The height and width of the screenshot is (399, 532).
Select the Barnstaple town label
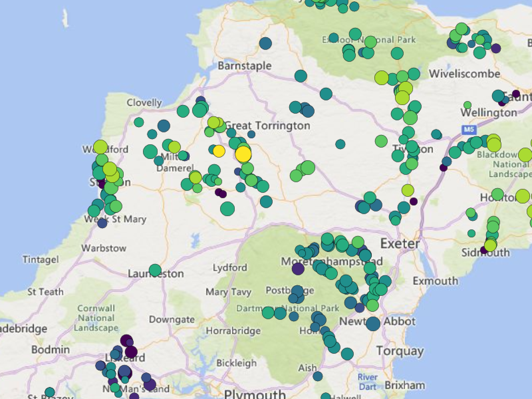click(x=244, y=66)
